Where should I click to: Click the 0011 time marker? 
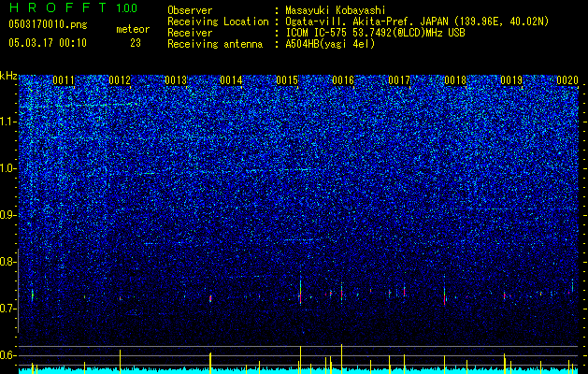[64, 80]
